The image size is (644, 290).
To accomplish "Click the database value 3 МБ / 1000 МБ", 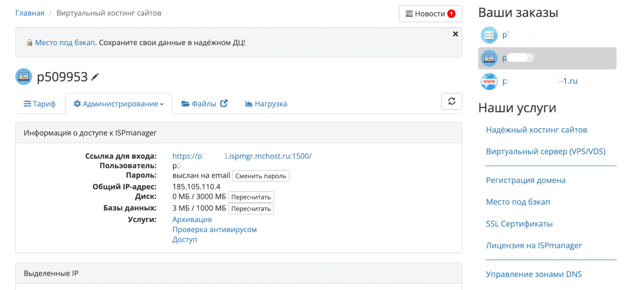I will pos(199,208).
